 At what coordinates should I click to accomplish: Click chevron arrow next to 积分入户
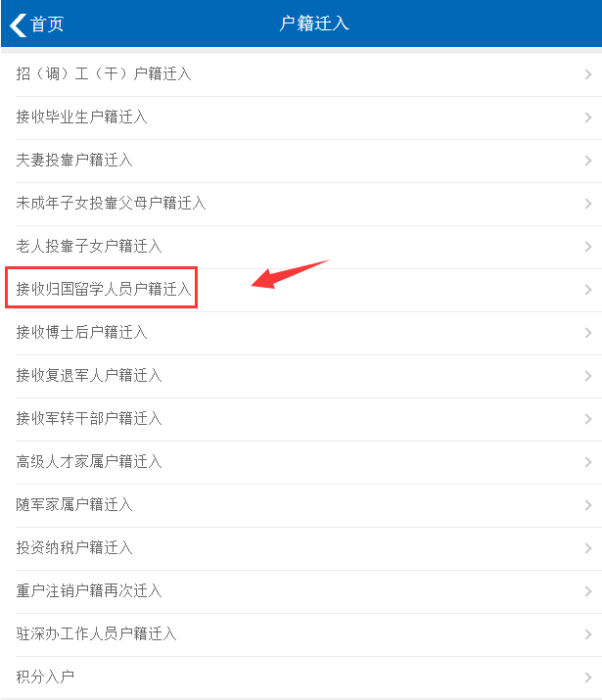pos(588,677)
